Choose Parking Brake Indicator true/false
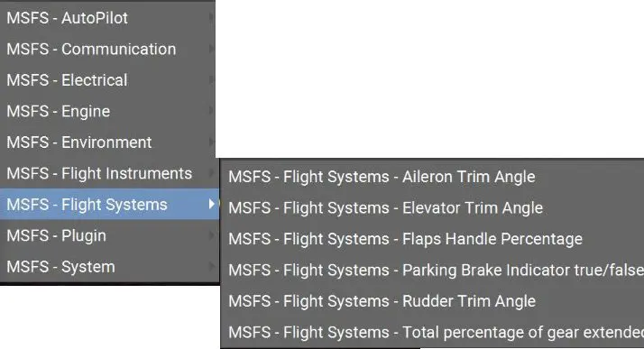 [432, 271]
